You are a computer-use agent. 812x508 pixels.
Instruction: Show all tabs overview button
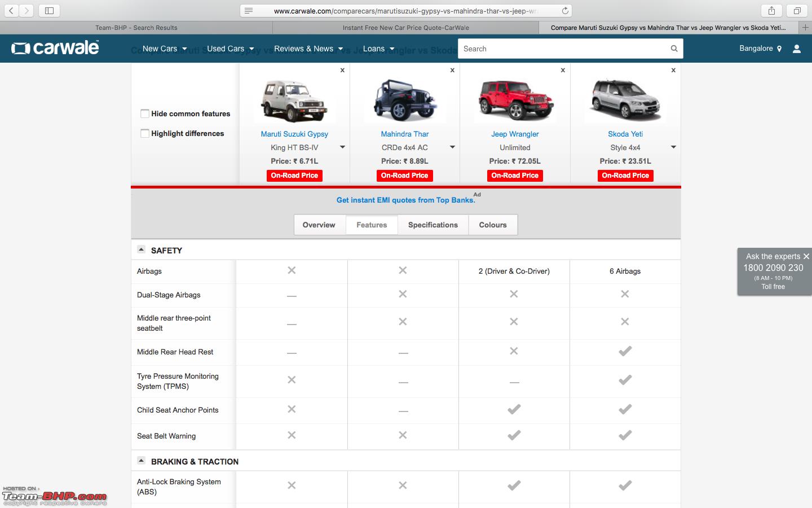[x=797, y=10]
